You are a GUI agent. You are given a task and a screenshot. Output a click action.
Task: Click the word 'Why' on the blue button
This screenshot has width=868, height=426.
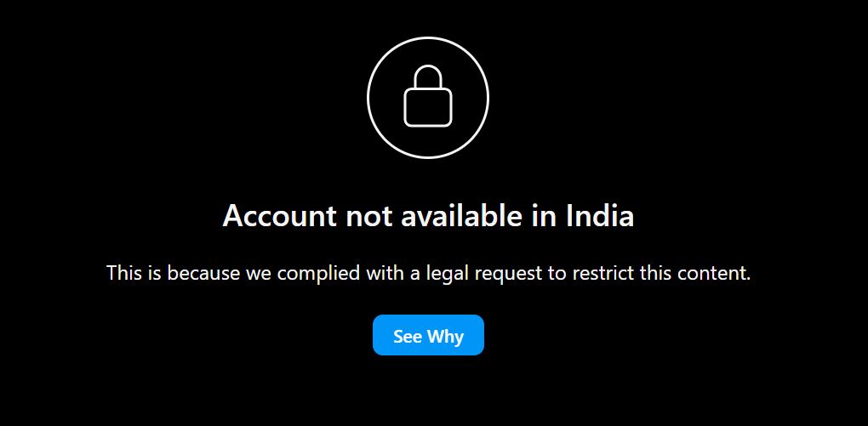click(x=445, y=337)
